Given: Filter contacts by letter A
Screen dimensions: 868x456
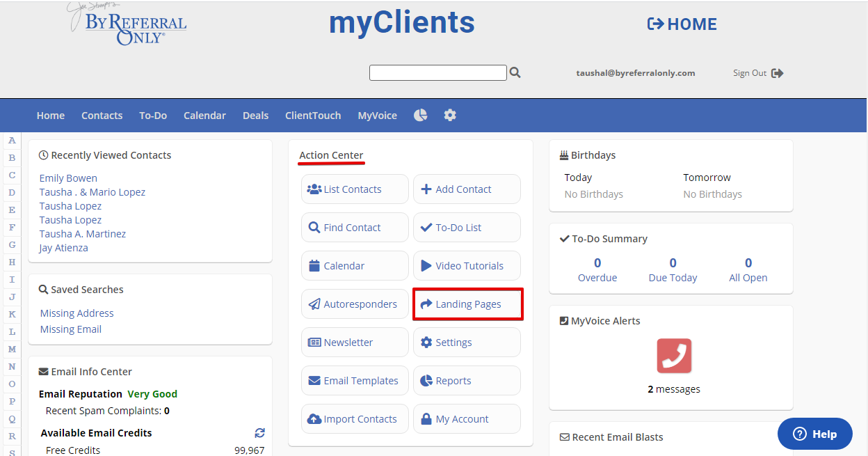Looking at the screenshot, I should click(x=12, y=141).
